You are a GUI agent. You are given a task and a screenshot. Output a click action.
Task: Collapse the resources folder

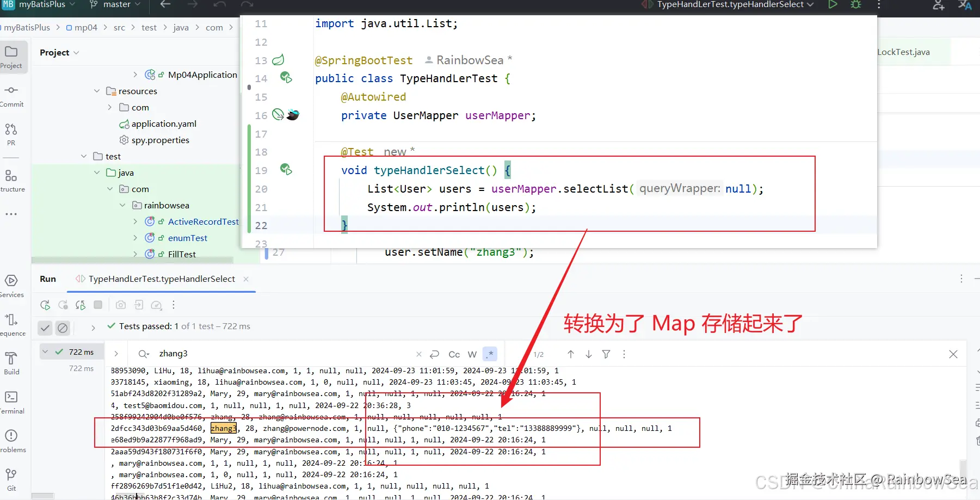point(97,91)
